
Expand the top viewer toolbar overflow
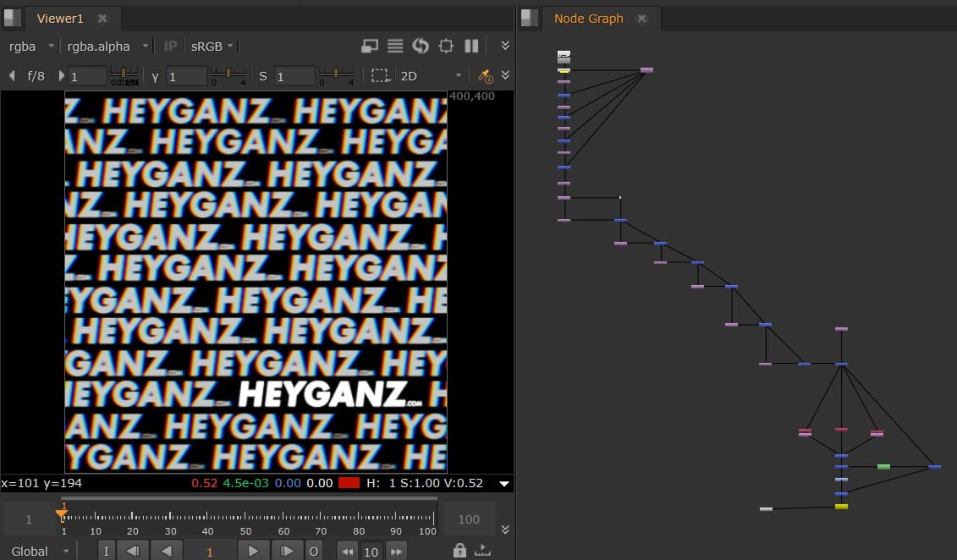pos(505,46)
